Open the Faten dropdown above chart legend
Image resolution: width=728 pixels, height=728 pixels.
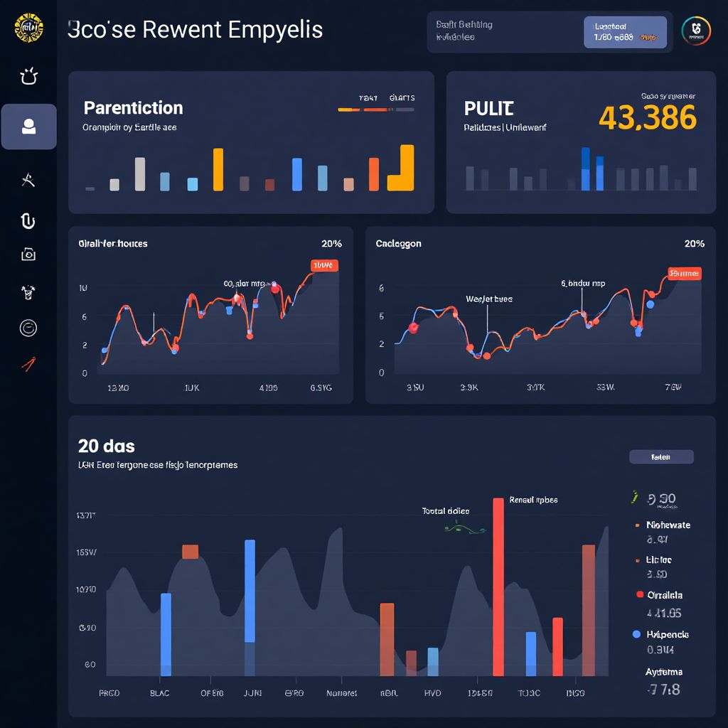coord(661,456)
